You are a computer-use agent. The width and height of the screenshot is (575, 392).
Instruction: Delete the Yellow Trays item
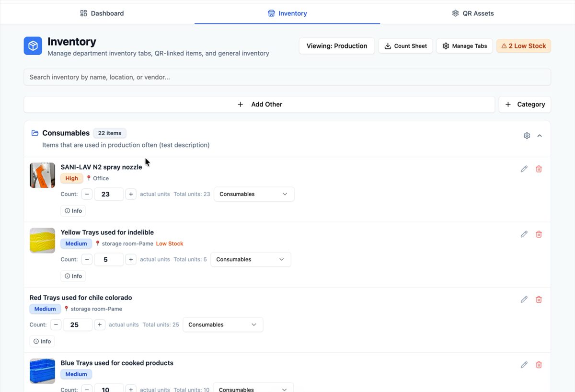tap(539, 234)
